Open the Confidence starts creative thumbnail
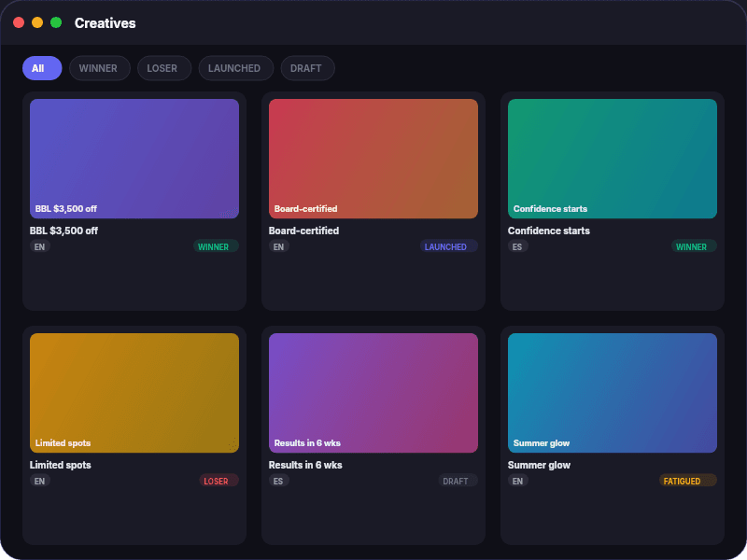747x560 pixels. tap(613, 159)
